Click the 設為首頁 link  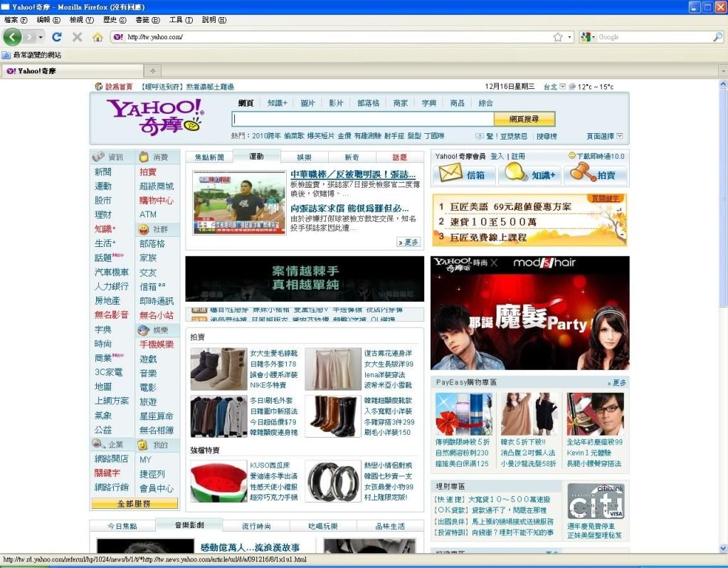(118, 87)
